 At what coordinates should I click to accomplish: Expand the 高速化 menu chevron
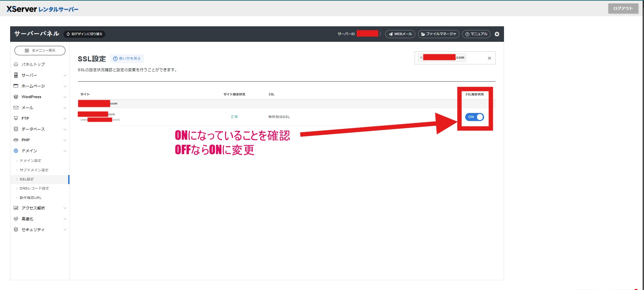(65, 219)
